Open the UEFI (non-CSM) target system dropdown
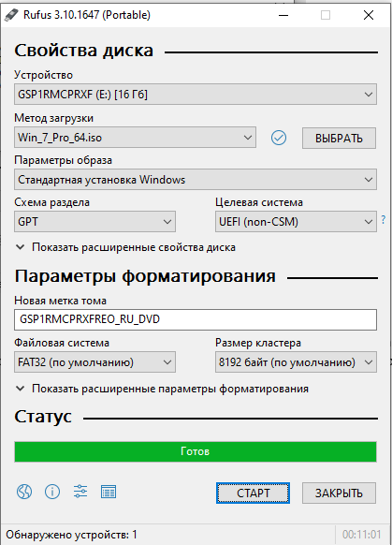 click(296, 222)
